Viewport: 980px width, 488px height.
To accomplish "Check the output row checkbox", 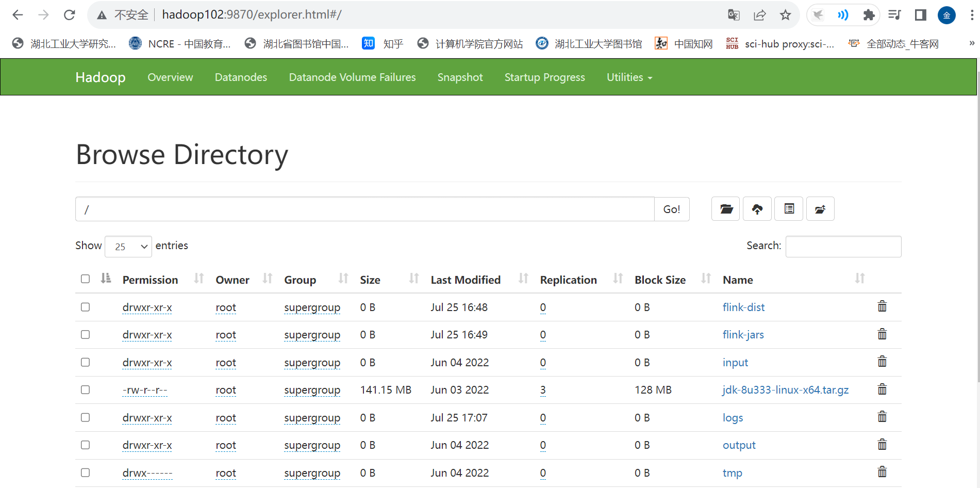I will (86, 445).
